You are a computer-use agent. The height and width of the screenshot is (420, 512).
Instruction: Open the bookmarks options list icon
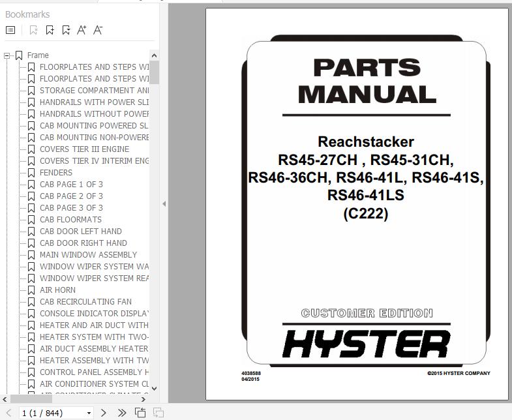10,31
